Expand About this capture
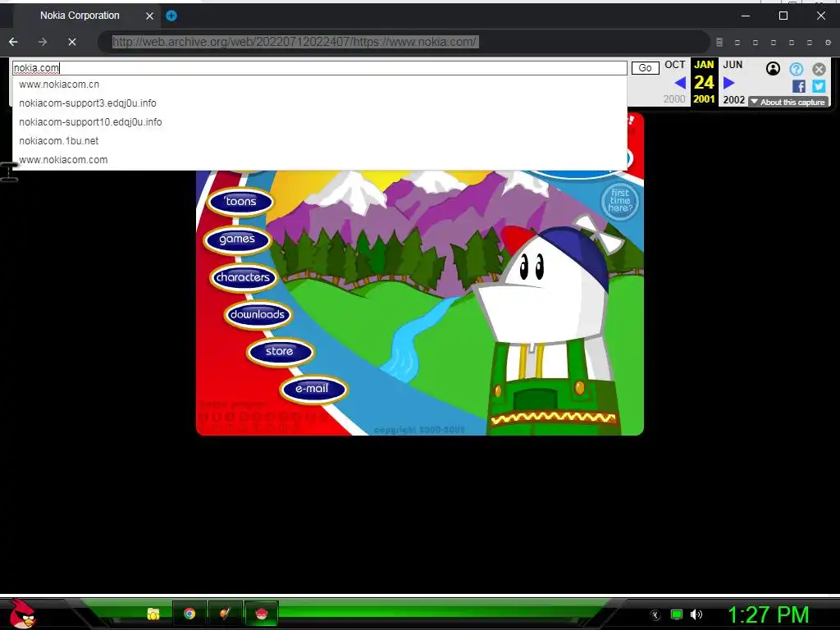Screen dimensions: 840x630 tap(788, 102)
